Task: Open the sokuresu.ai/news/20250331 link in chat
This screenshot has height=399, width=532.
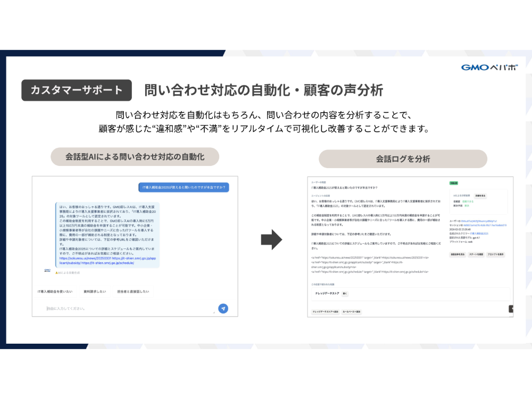Action: click(85, 258)
